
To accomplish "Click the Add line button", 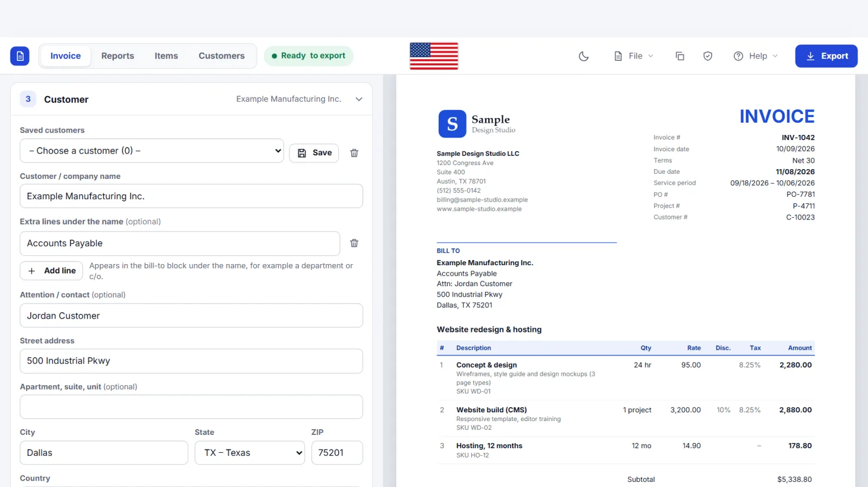I will pos(52,270).
